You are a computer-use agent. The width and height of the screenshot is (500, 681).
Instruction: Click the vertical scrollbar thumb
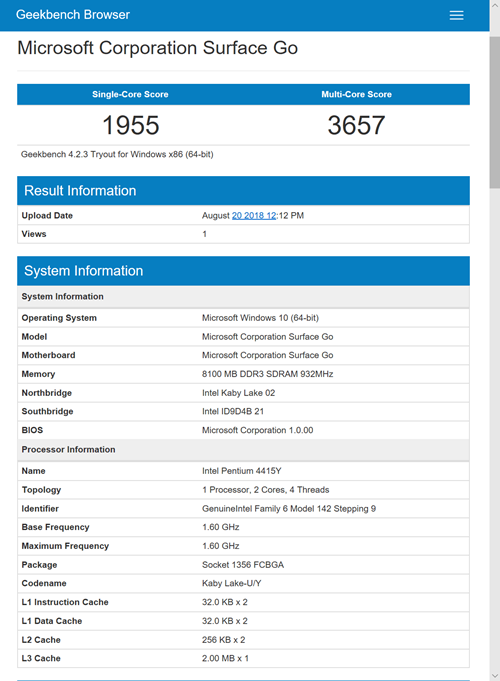pos(494,112)
